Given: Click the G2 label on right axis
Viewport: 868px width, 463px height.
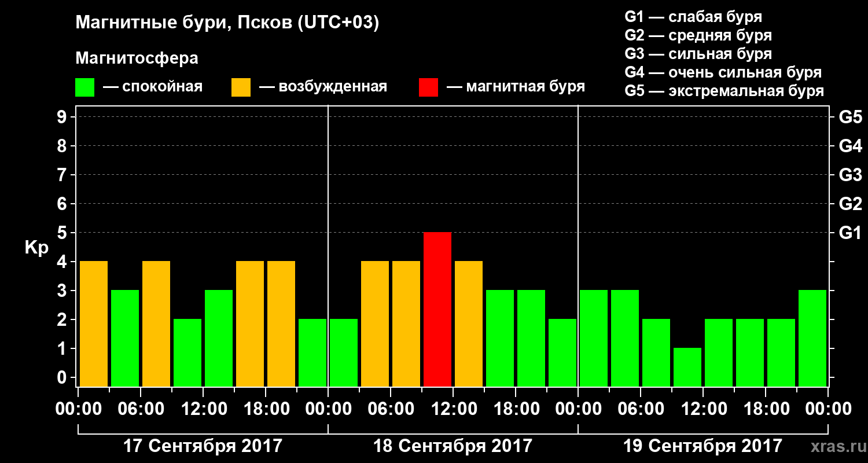Looking at the screenshot, I should pos(850,204).
